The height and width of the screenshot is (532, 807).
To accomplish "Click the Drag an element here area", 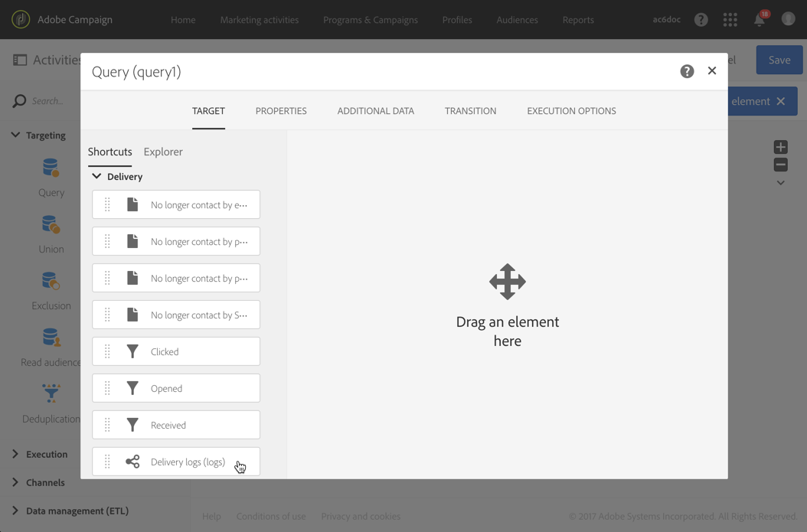I will coord(508,306).
